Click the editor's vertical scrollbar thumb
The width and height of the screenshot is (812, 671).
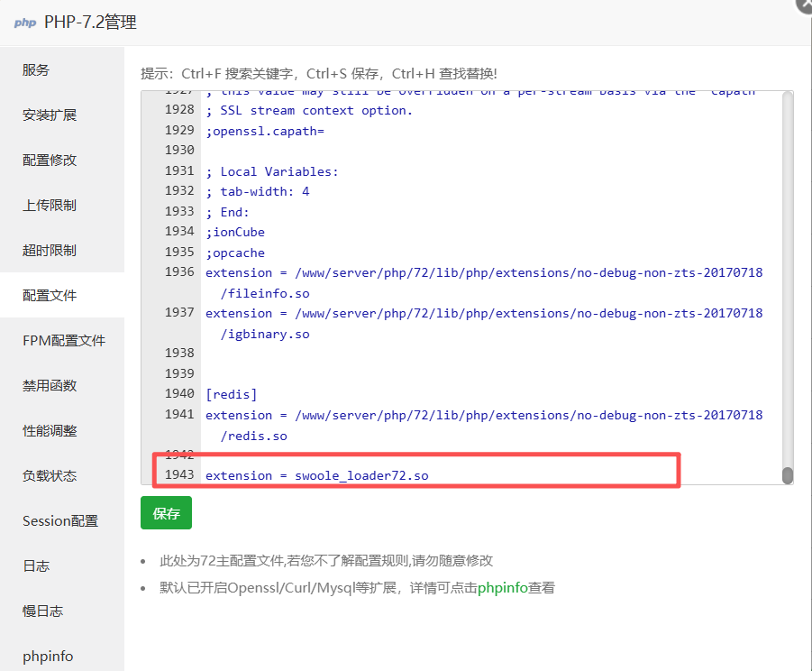(x=787, y=475)
